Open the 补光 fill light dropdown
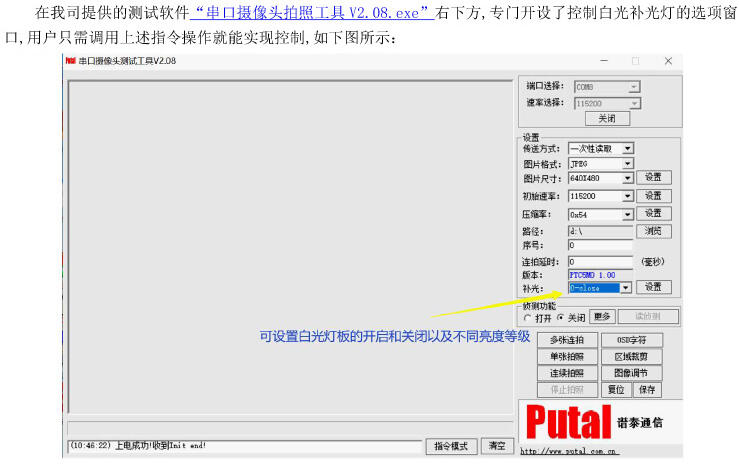Viewport: 739px width, 464px height. click(x=626, y=287)
